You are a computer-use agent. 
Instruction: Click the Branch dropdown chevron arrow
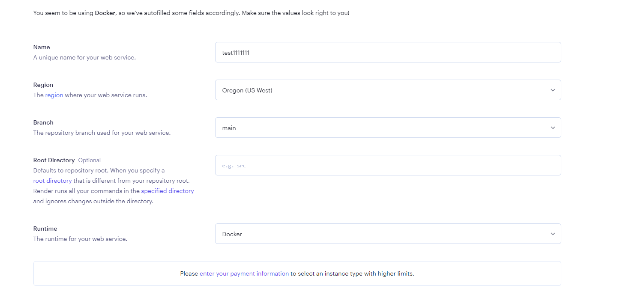(553, 128)
